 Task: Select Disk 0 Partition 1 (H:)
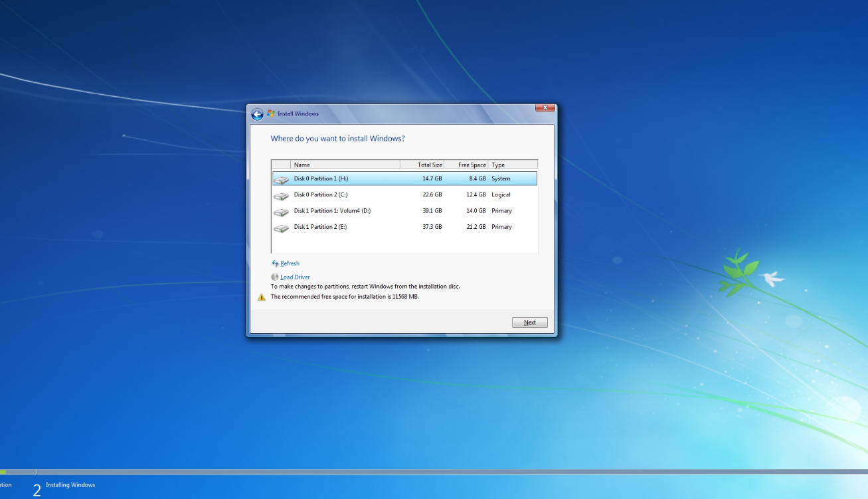pyautogui.click(x=404, y=178)
